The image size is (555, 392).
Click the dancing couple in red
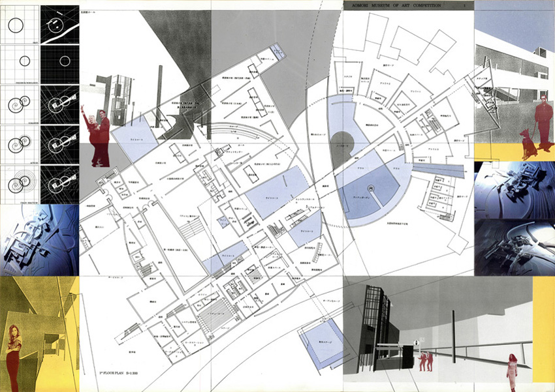tap(97, 136)
